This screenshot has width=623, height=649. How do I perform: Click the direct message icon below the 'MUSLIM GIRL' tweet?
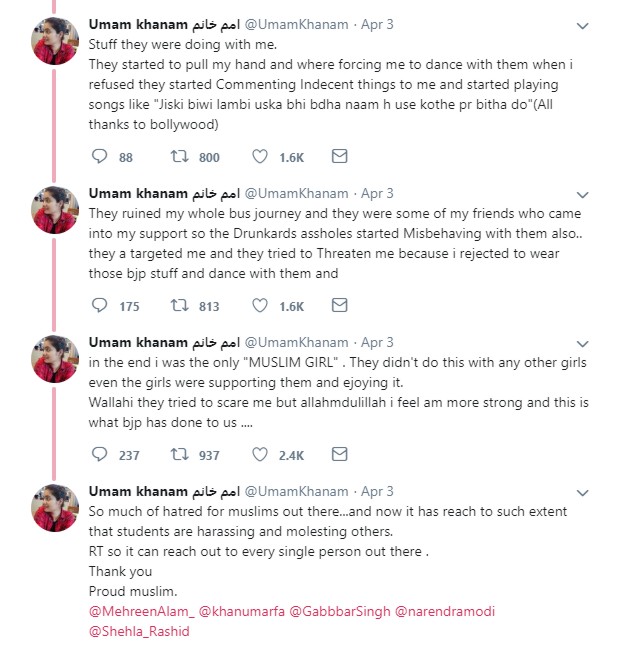(x=339, y=454)
